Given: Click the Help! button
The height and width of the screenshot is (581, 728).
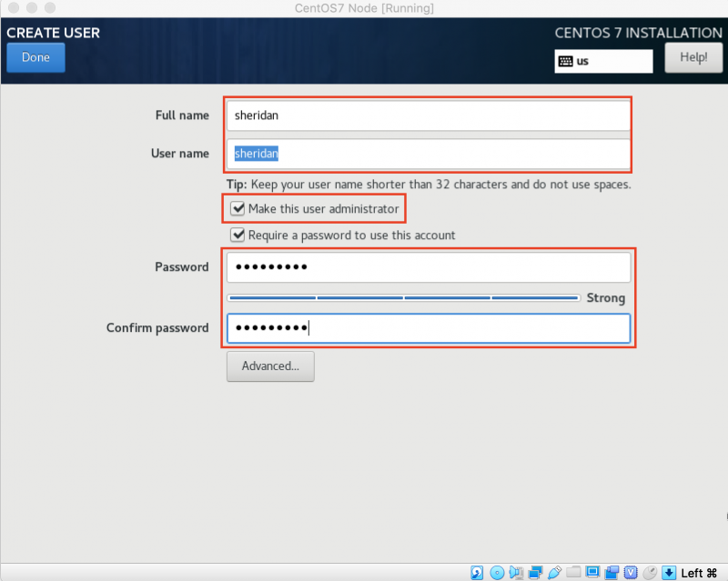Looking at the screenshot, I should [693, 57].
